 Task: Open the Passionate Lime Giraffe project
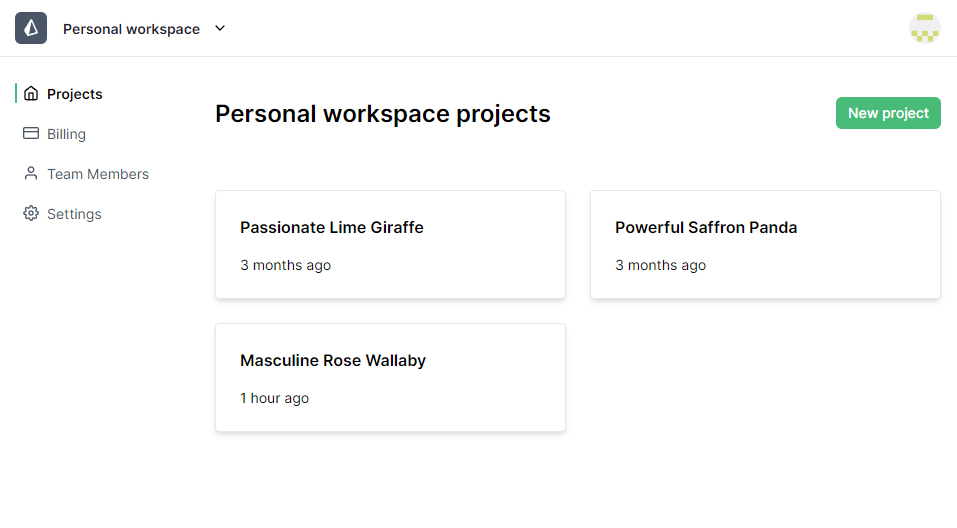[332, 228]
